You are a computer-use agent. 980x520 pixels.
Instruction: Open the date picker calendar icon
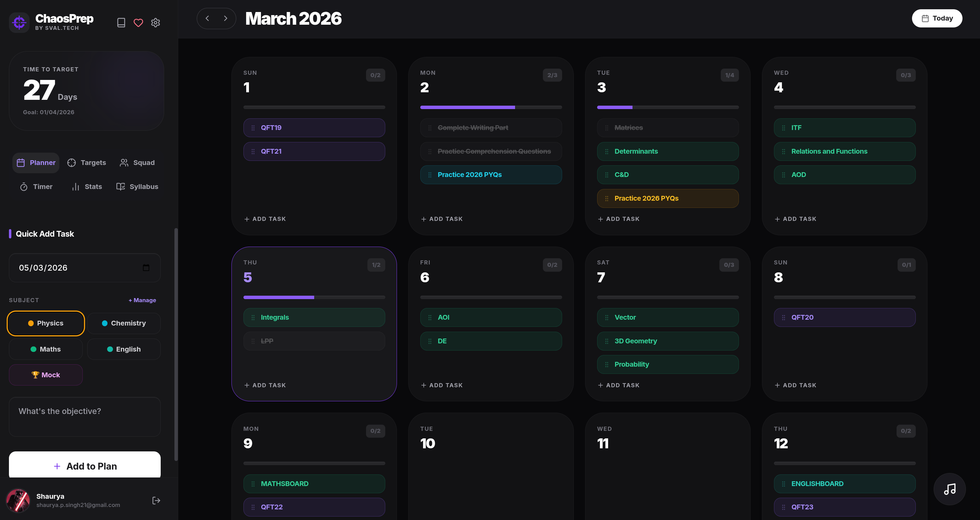[x=146, y=268]
